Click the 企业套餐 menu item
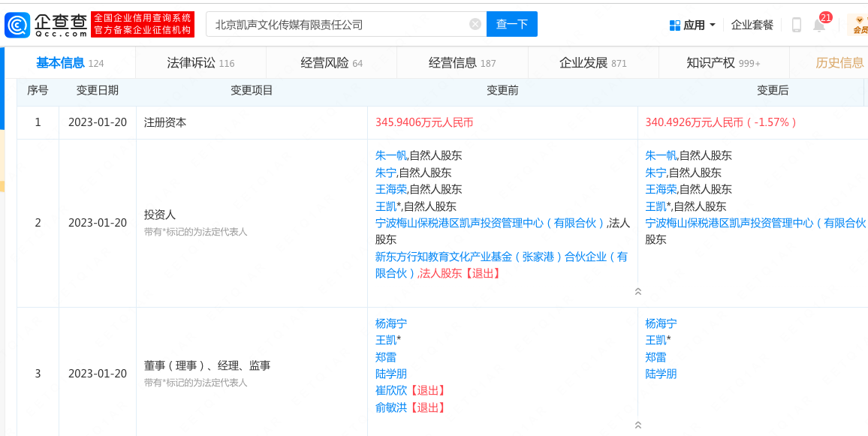 (x=752, y=24)
